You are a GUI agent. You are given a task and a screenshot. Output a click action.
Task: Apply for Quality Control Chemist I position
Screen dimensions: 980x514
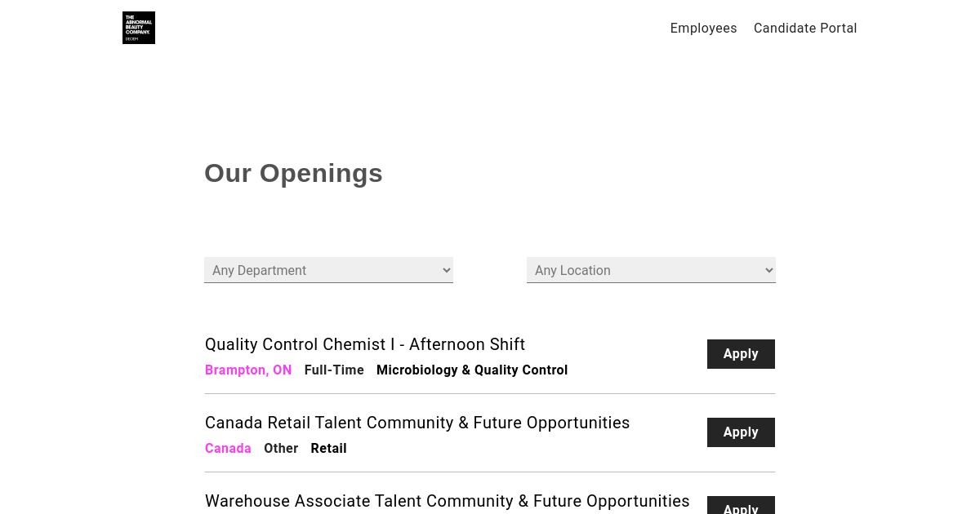pos(741,354)
